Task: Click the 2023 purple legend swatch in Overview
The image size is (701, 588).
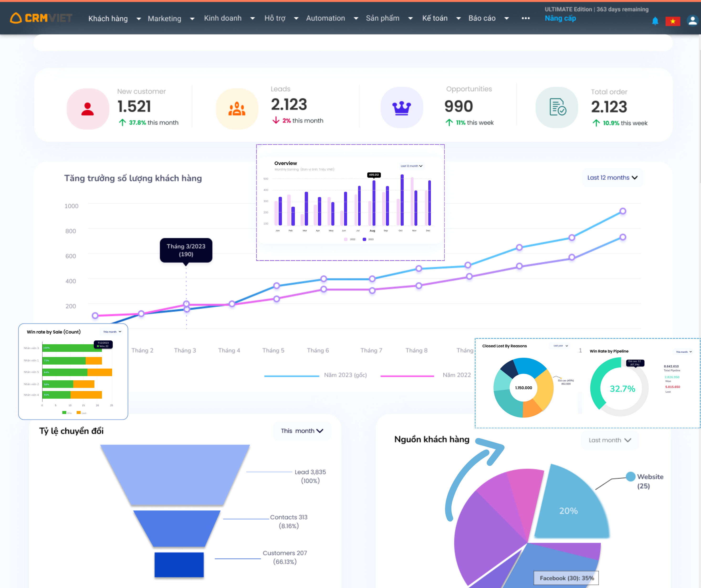Action: click(364, 239)
